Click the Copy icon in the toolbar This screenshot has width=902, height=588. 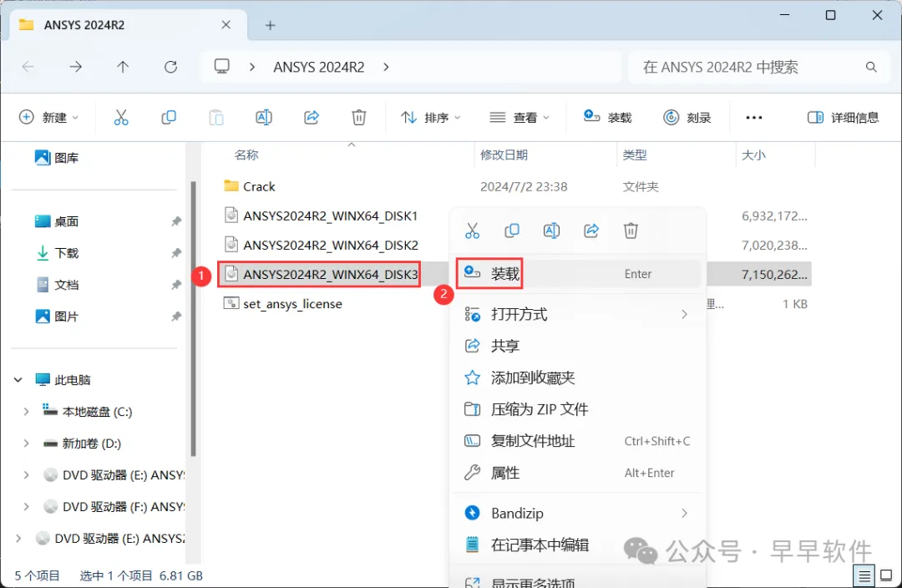pos(169,118)
